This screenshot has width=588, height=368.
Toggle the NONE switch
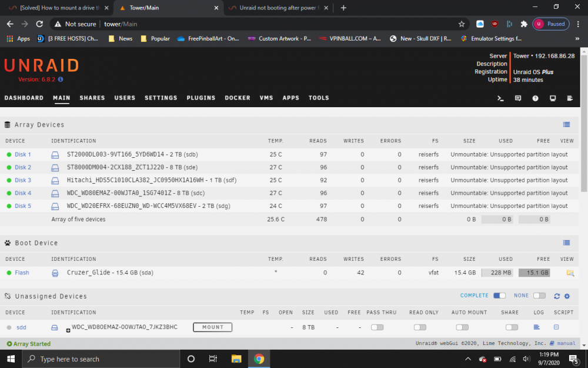(x=539, y=296)
